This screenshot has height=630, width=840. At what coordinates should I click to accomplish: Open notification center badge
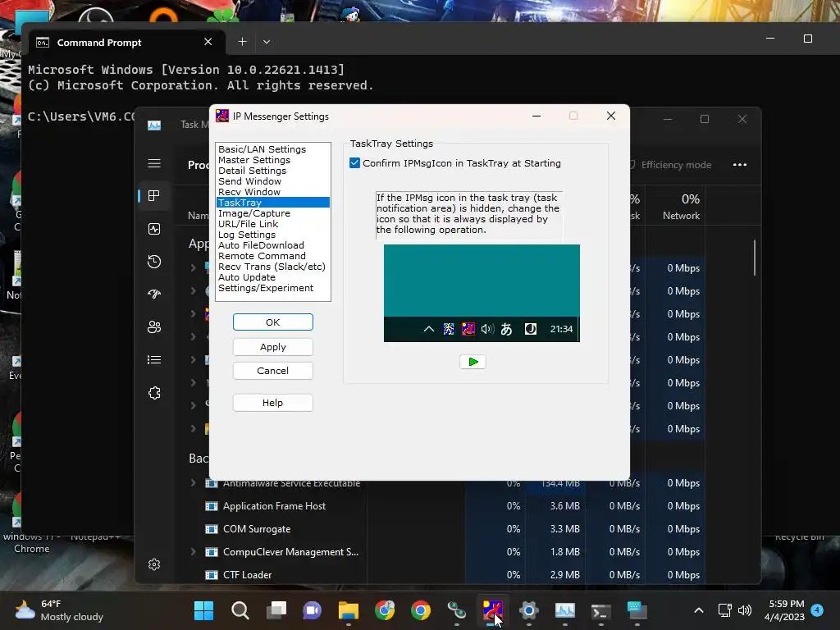pos(818,610)
